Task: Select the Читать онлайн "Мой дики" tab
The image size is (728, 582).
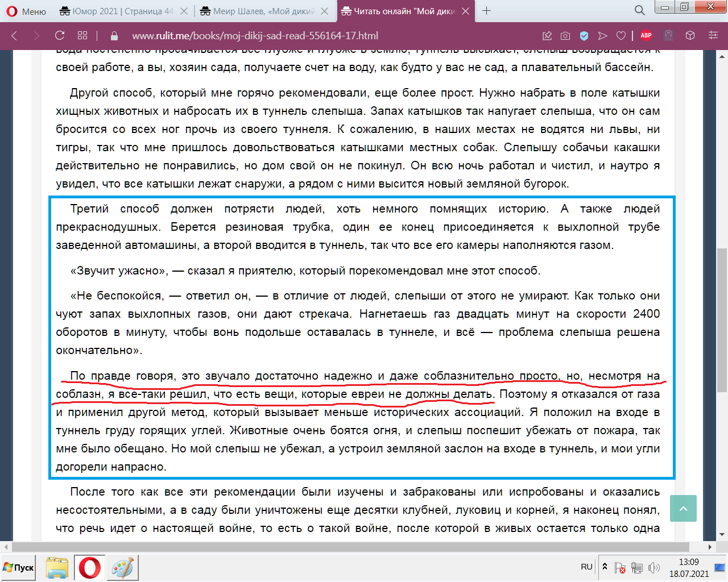Action: (x=406, y=11)
